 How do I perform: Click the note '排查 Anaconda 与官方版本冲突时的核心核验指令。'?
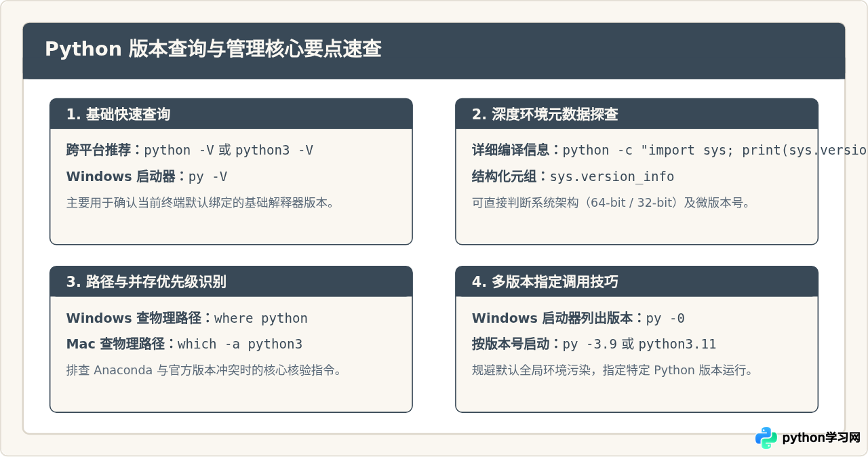pyautogui.click(x=204, y=370)
